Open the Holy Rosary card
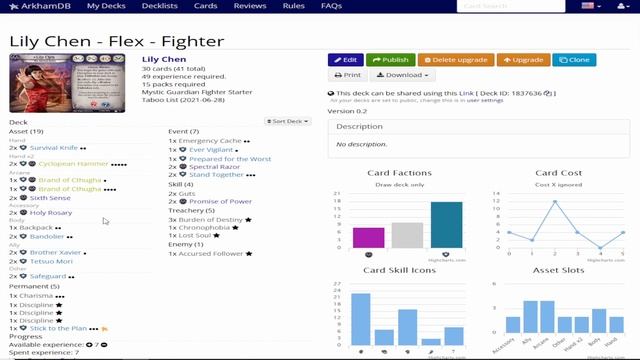 click(x=51, y=213)
